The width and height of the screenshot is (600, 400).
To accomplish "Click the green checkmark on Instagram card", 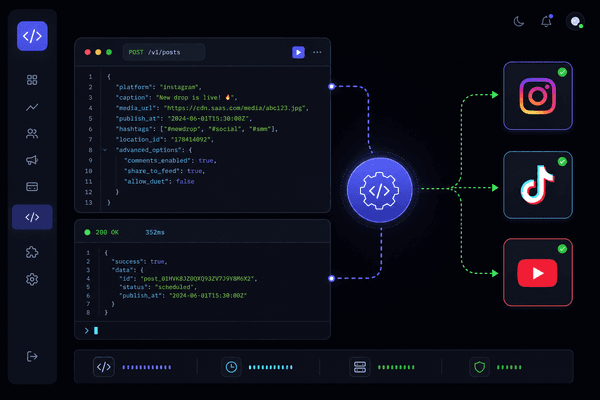I will (x=562, y=72).
